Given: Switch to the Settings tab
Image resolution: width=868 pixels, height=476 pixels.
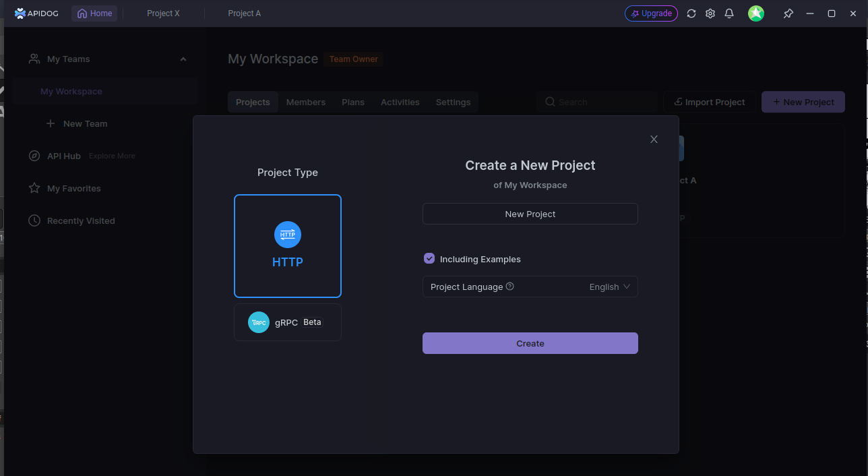Looking at the screenshot, I should tap(453, 102).
